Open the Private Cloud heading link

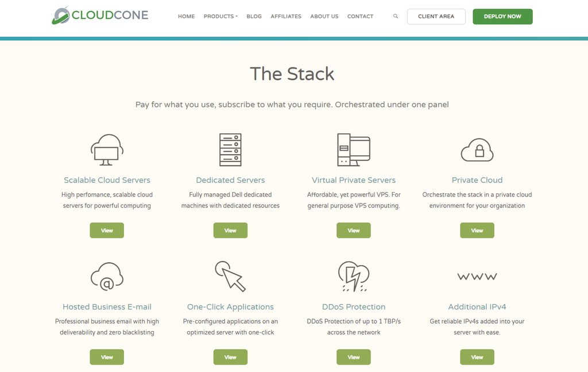point(477,180)
